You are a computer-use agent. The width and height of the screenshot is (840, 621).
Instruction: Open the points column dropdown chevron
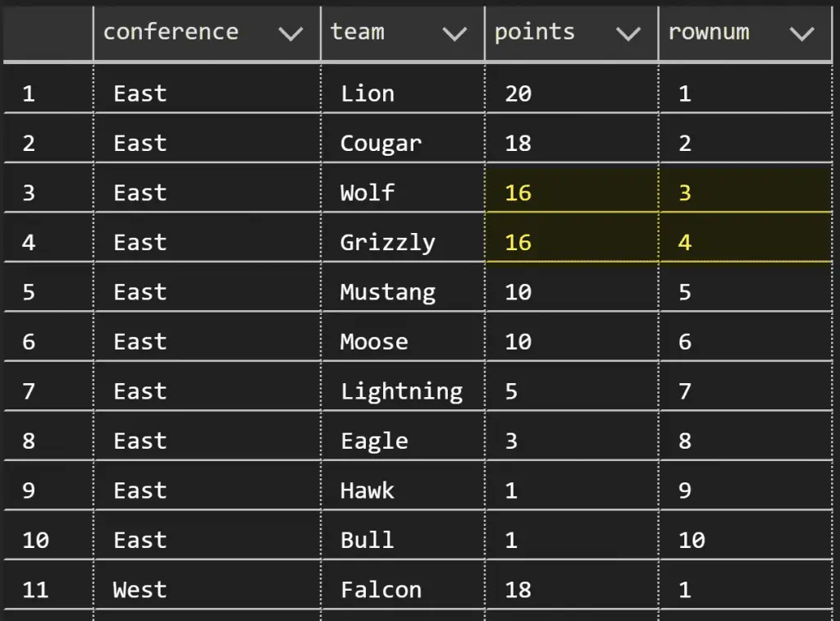point(628,34)
